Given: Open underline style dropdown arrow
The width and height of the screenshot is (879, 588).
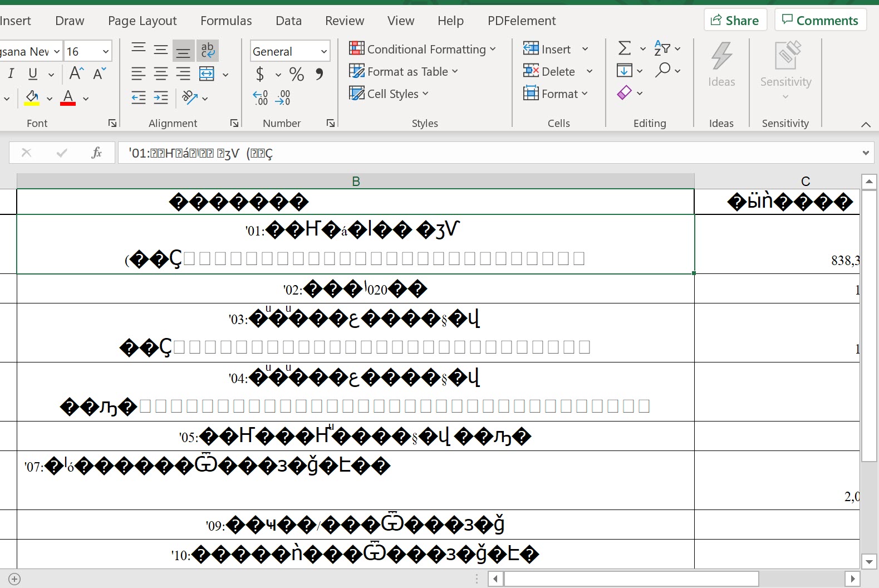Looking at the screenshot, I should pos(51,74).
